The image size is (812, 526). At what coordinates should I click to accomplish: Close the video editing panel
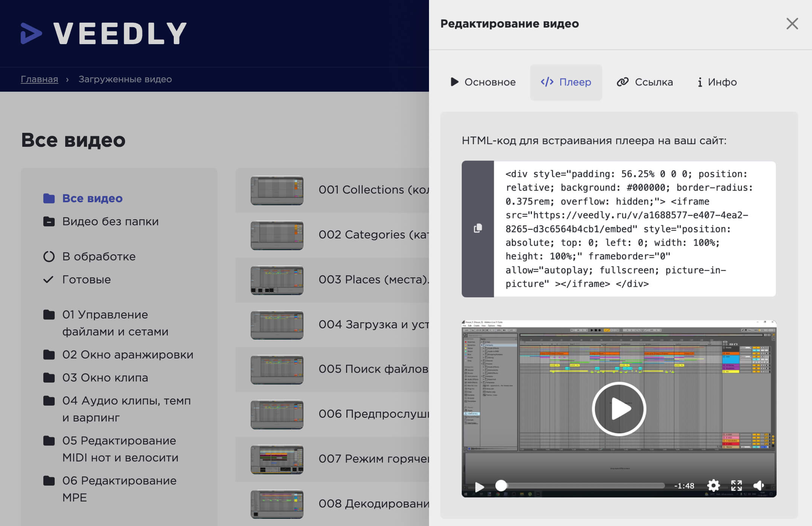pos(792,24)
